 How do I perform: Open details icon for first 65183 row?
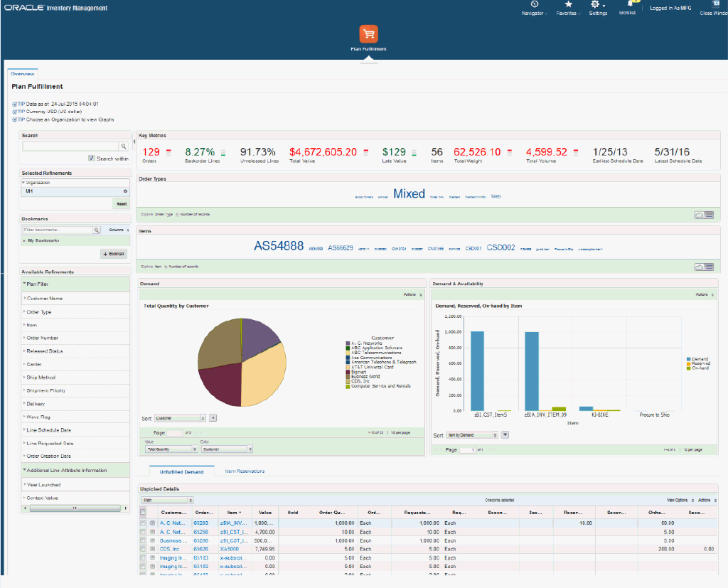point(152,558)
